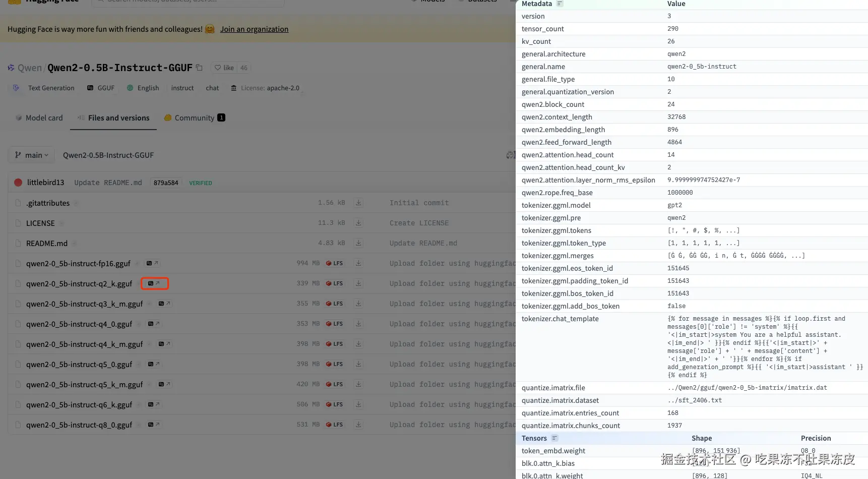Image resolution: width=868 pixels, height=479 pixels.
Task: Download the q3_k_m gguf file
Action: click(358, 304)
